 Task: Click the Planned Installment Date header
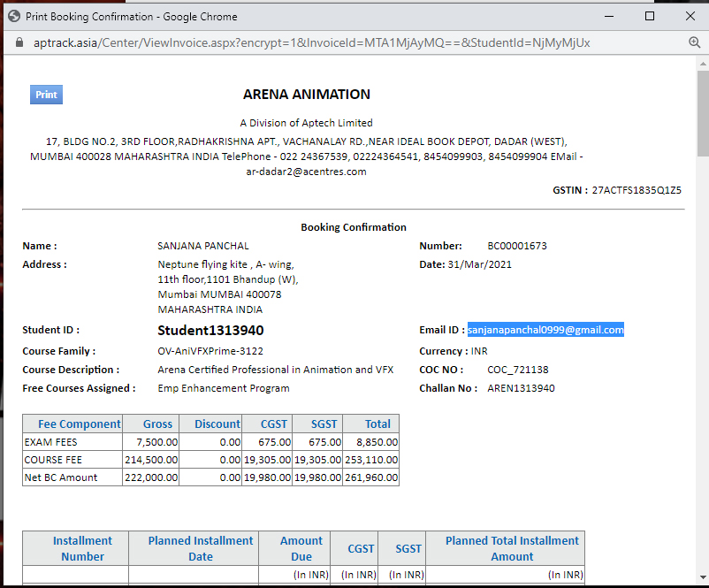[x=194, y=548]
